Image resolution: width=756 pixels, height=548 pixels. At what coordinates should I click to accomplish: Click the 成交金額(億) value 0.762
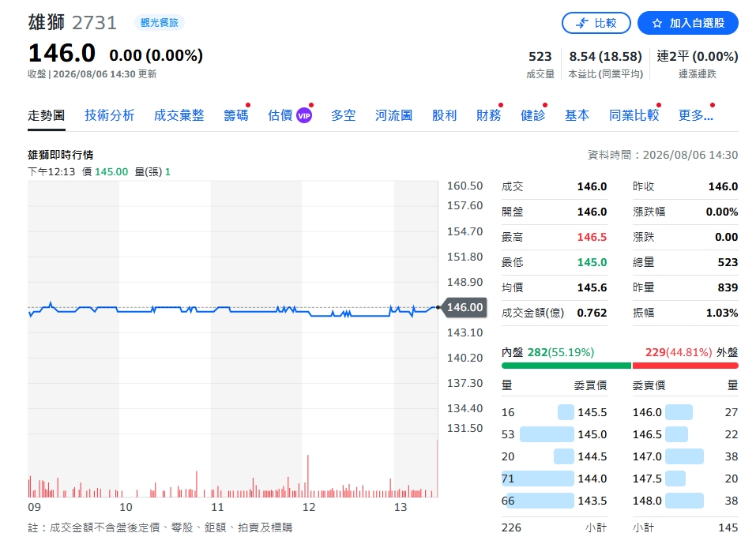[x=592, y=313]
